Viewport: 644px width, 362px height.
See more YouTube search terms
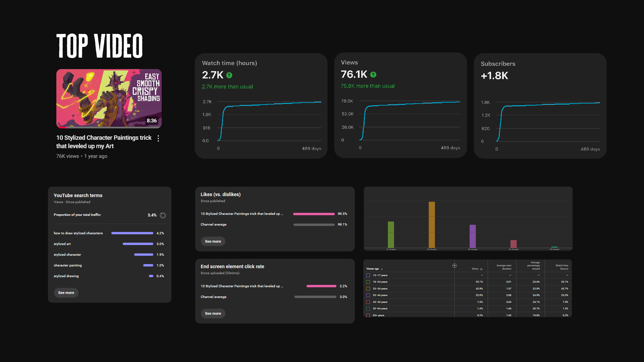click(66, 293)
